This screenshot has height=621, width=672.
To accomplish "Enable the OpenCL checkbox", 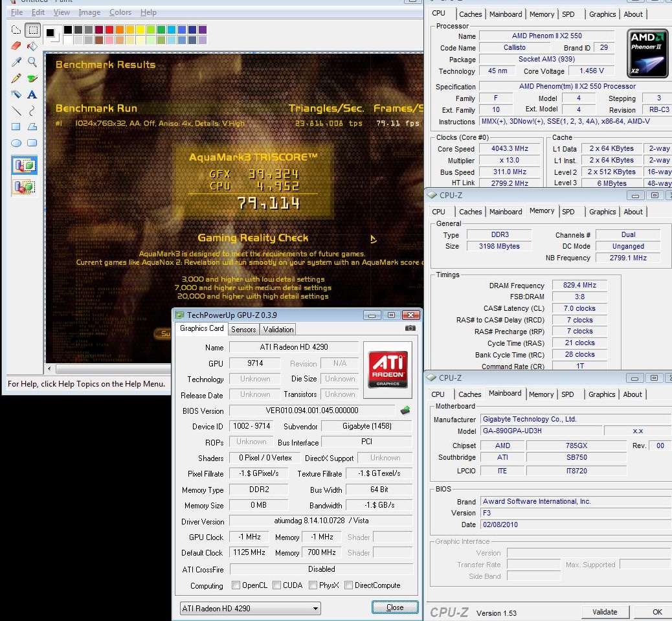I will point(236,585).
